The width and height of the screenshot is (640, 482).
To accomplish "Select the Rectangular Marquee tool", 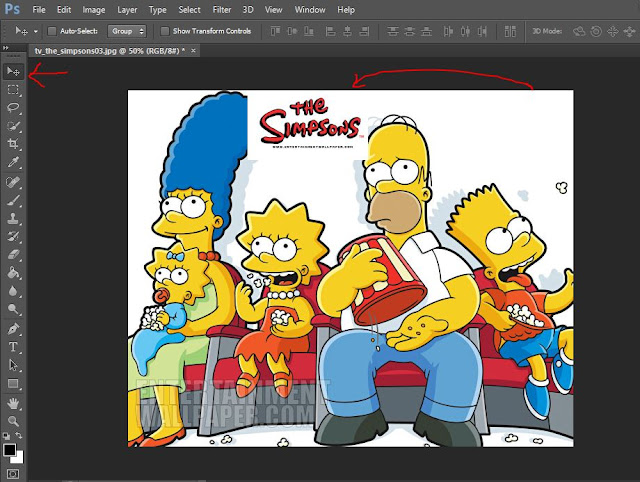I will (x=13, y=89).
